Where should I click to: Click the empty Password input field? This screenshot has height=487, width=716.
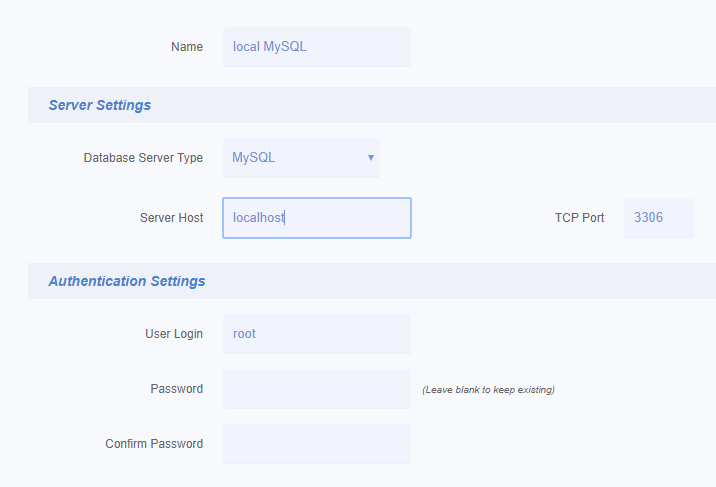(x=317, y=389)
